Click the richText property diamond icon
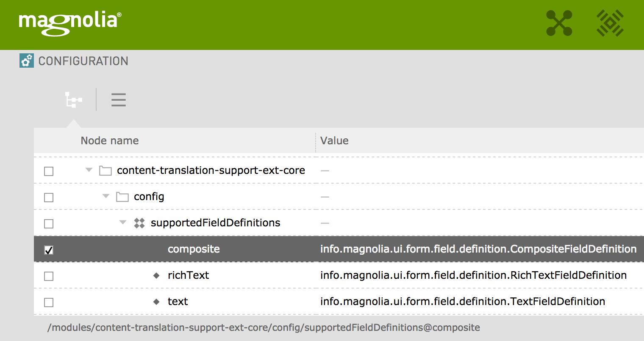 (x=156, y=275)
